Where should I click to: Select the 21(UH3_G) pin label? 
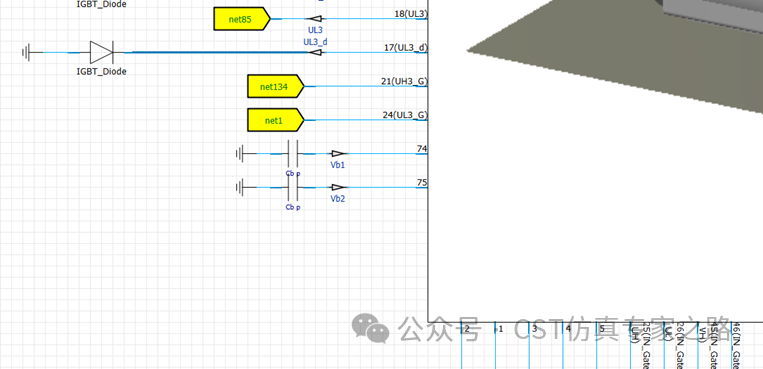(x=404, y=81)
